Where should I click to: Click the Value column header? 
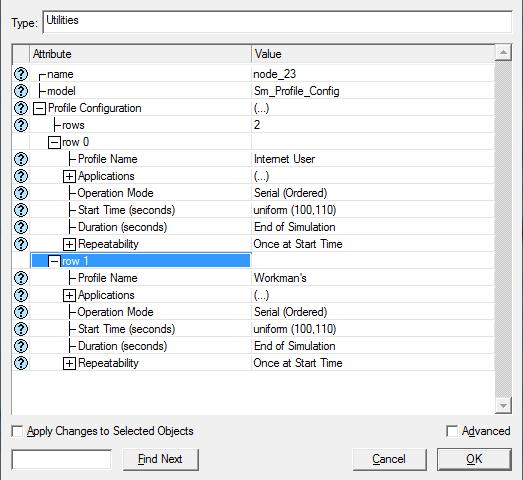point(373,54)
